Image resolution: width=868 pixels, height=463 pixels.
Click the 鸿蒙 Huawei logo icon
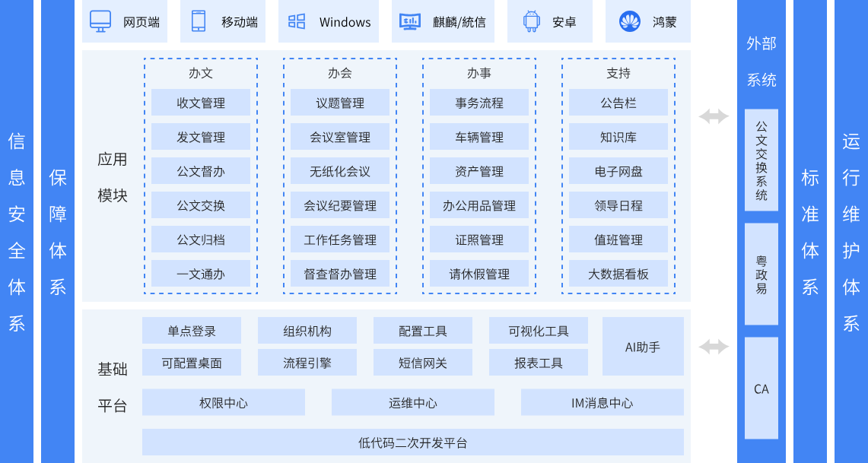pos(629,21)
